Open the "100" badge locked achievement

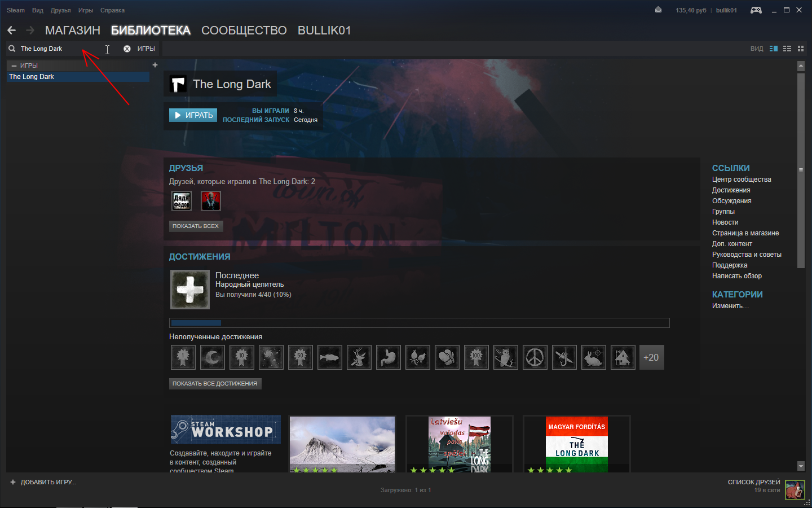(476, 357)
